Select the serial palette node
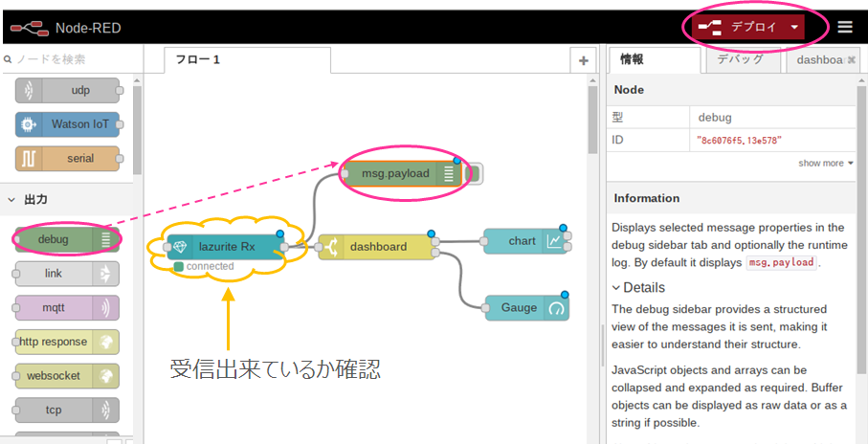The image size is (868, 444). (67, 158)
